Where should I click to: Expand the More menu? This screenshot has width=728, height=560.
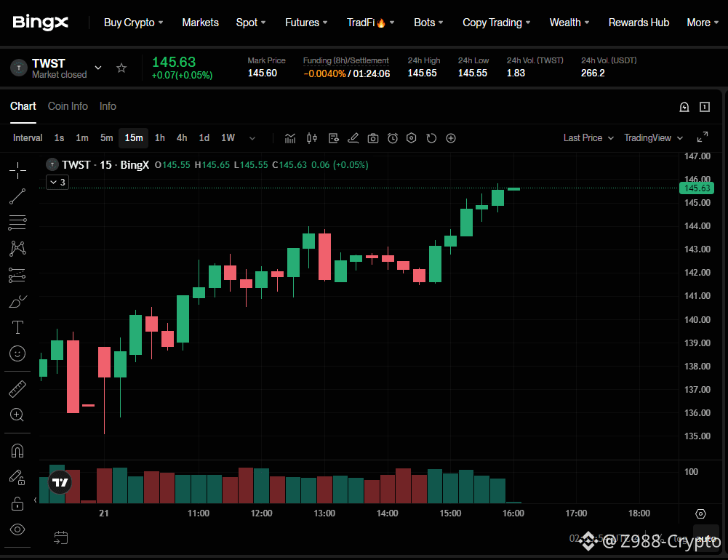(703, 23)
